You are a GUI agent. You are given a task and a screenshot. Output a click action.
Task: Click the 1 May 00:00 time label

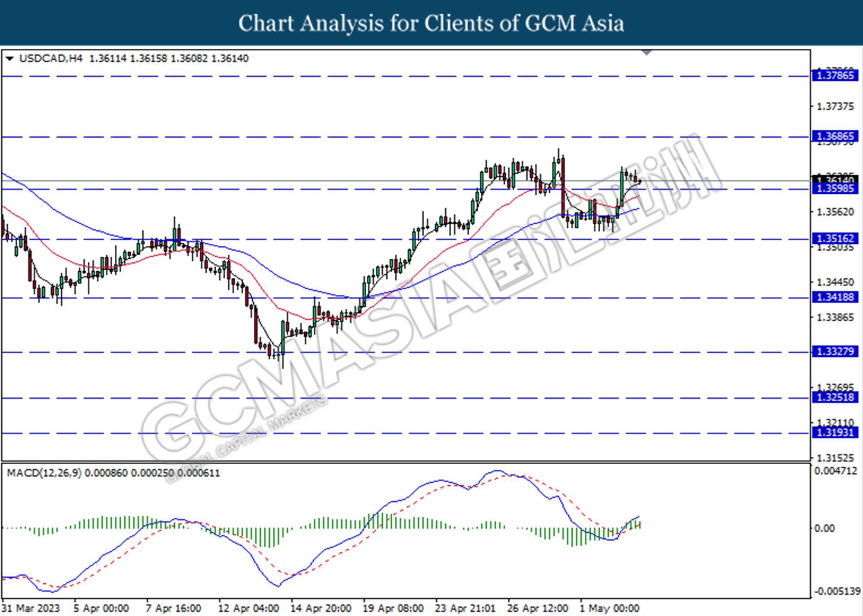coord(609,608)
